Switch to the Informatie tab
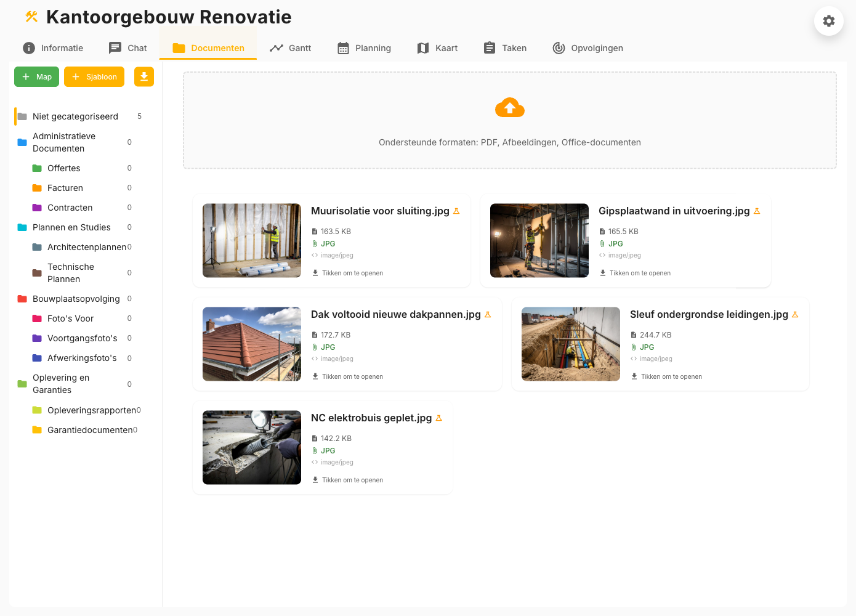856x616 pixels. pos(52,47)
